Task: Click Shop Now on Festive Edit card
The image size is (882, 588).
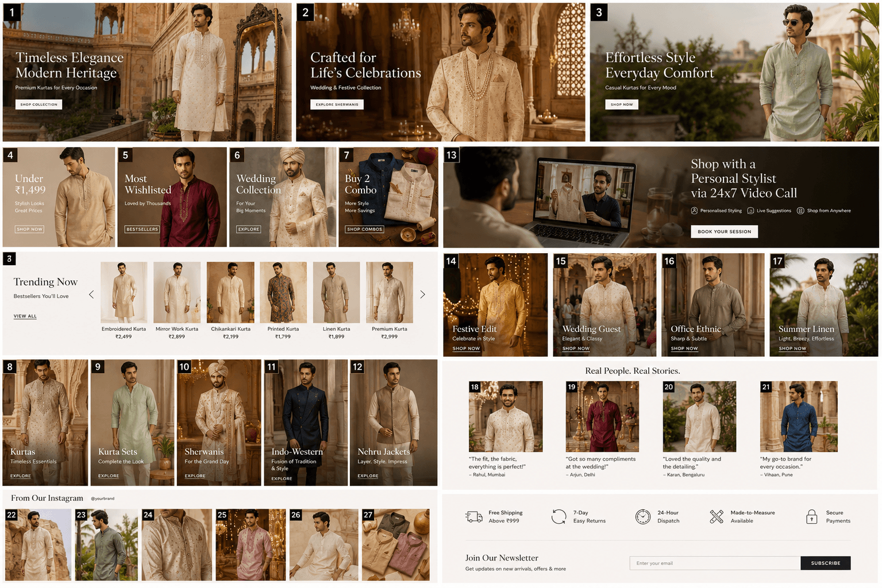Action: pyautogui.click(x=466, y=349)
